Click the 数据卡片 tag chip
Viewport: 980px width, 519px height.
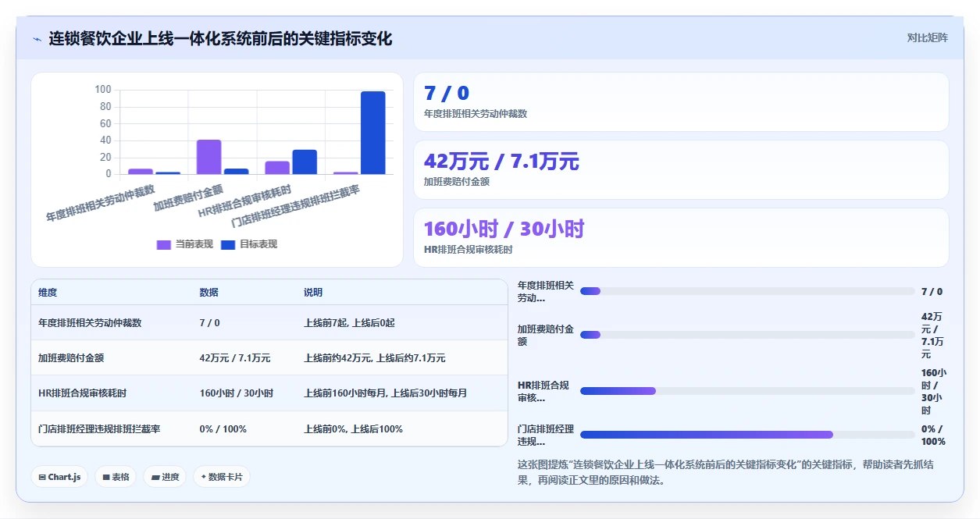222,477
